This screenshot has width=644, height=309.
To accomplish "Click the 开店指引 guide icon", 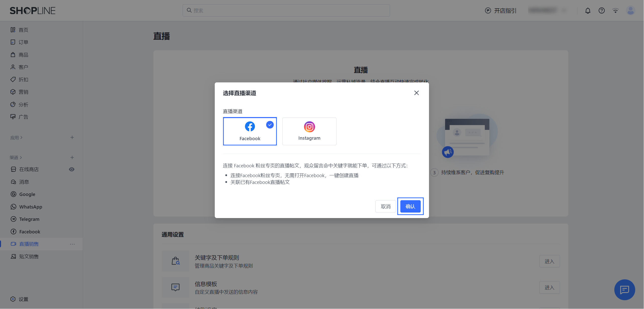I will pyautogui.click(x=488, y=11).
